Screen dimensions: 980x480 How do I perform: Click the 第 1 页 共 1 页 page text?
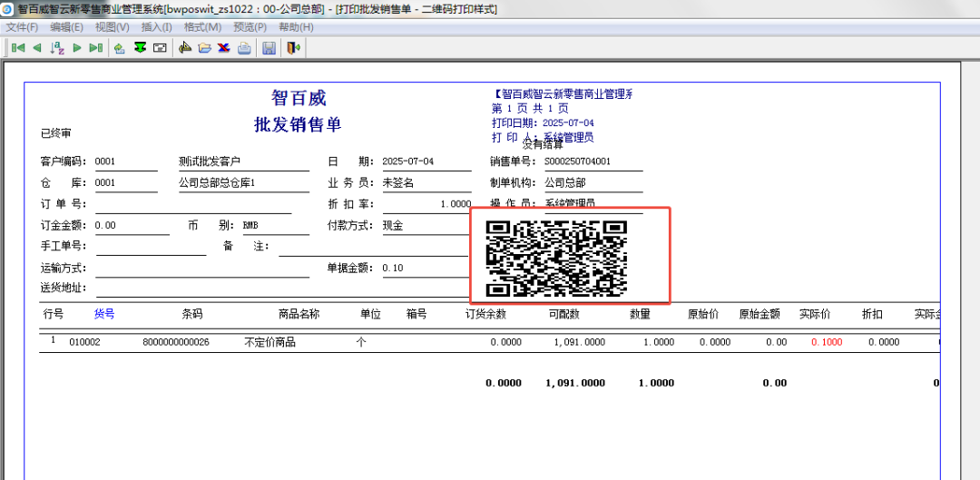click(530, 108)
